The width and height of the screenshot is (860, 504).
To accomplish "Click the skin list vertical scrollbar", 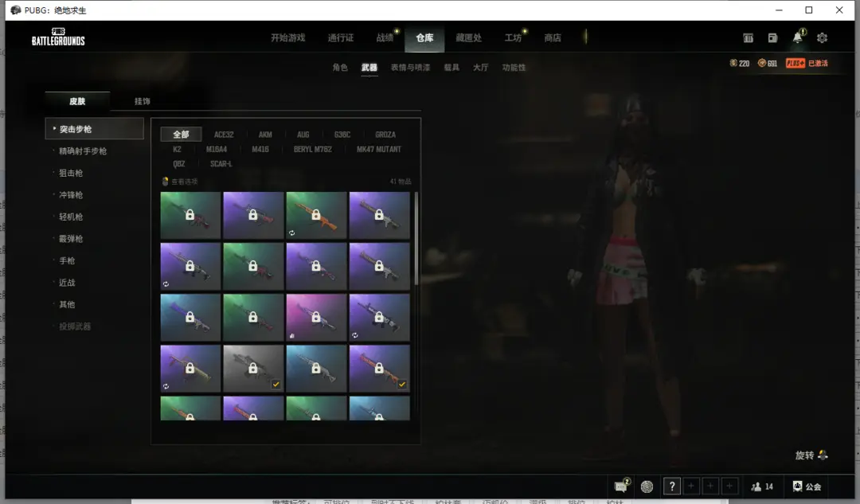I will click(416, 239).
